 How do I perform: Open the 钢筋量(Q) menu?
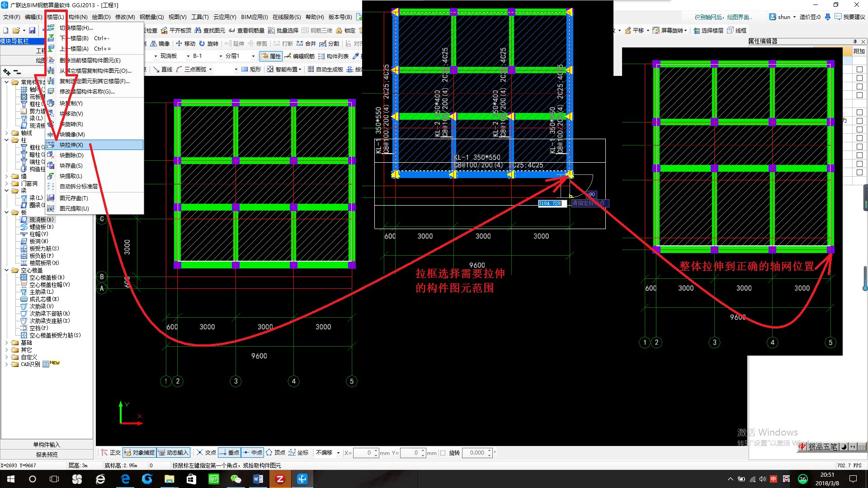[x=152, y=17]
